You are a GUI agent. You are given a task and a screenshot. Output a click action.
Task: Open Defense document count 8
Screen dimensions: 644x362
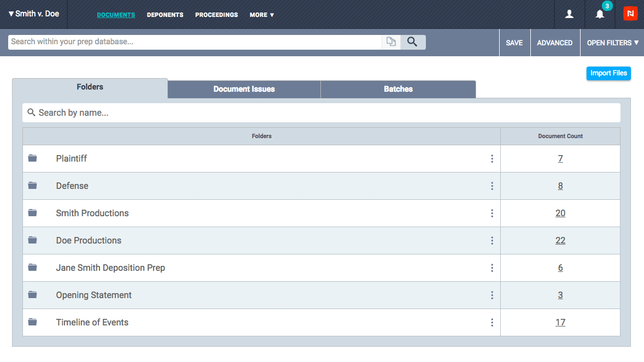560,186
